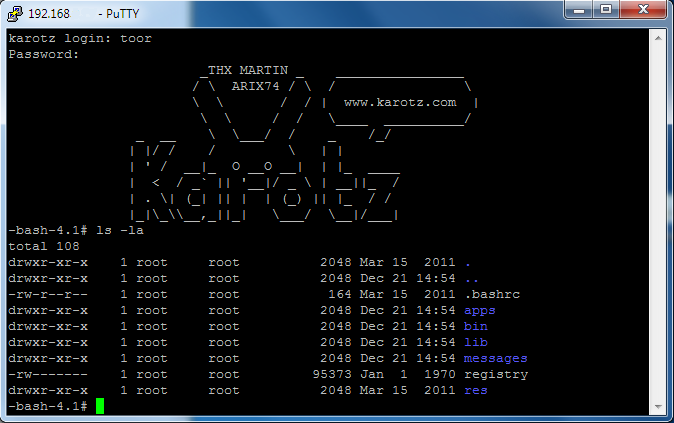Click the terminal vertical scrollbar track
674x423 pixels.
pyautogui.click(x=658, y=222)
